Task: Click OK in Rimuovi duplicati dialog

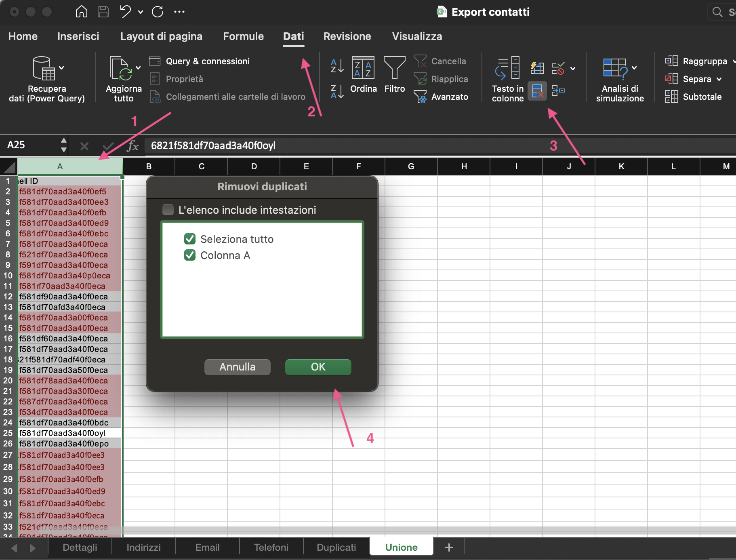Action: [x=318, y=367]
